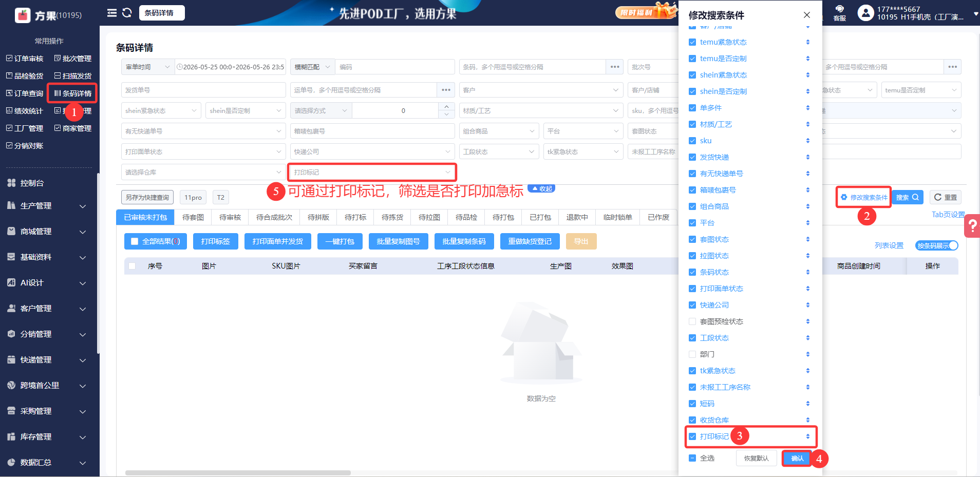Expand 商城管理 sidebar menu
Viewport: 980px width, 477px height.
click(50, 232)
